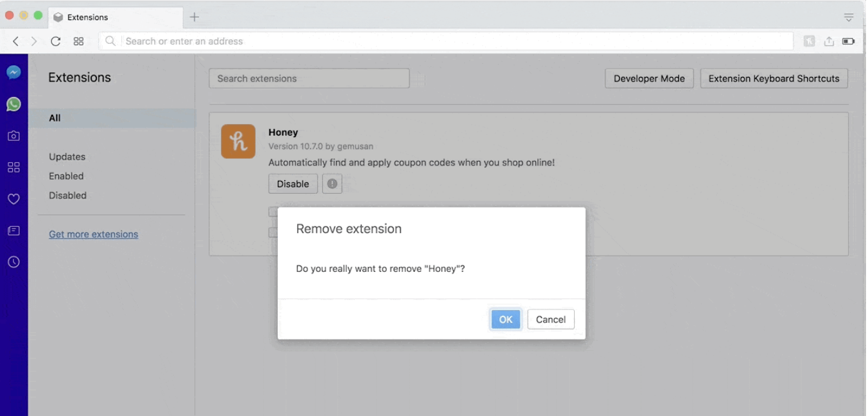This screenshot has height=416, width=868.
Task: Select the Extensions tab
Action: point(116,17)
